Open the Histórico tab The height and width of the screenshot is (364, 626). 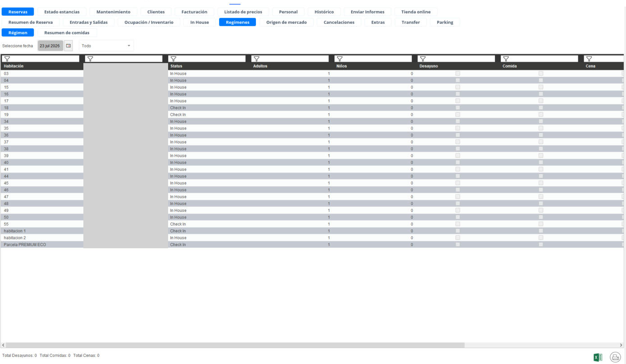pos(324,12)
